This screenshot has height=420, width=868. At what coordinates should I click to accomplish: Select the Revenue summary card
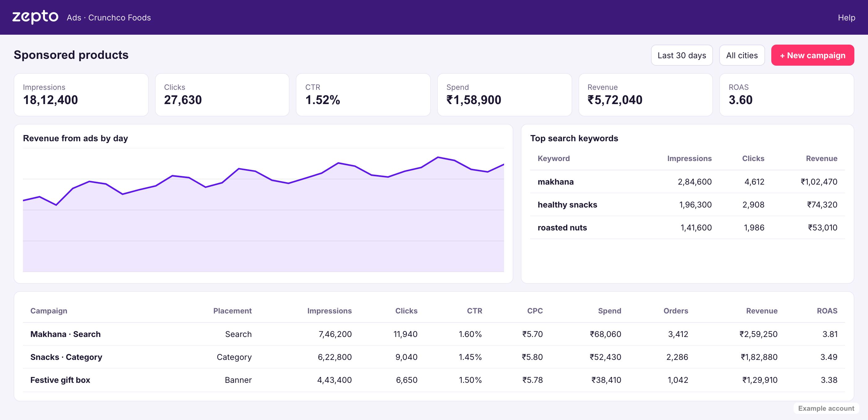[x=646, y=95]
